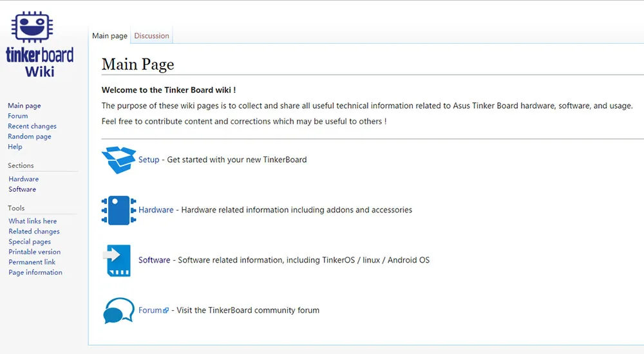Select Hardware under Sections in sidebar

coord(24,179)
